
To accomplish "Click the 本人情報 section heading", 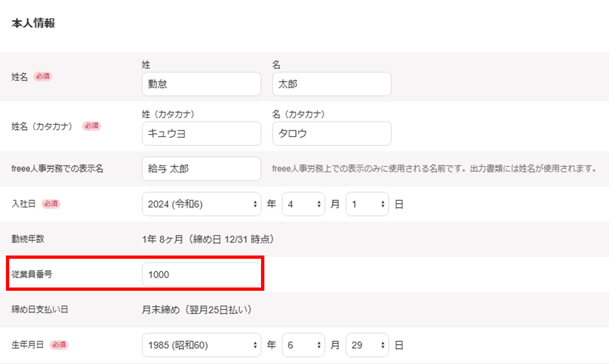I will 33,24.
